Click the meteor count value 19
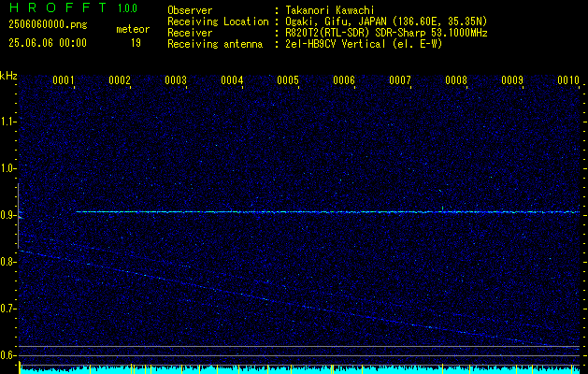Viewport: 588px width, 374px height. 136,43
